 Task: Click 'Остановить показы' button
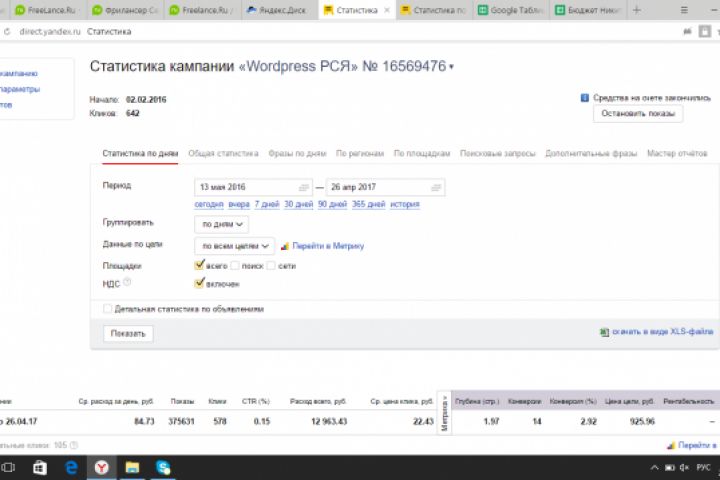[x=638, y=113]
